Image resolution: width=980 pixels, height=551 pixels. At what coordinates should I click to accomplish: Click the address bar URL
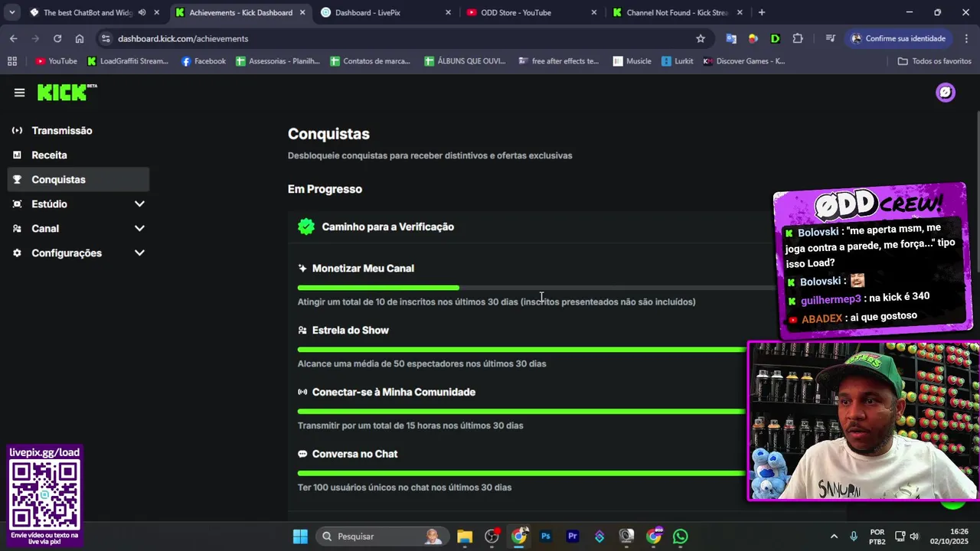pyautogui.click(x=183, y=38)
